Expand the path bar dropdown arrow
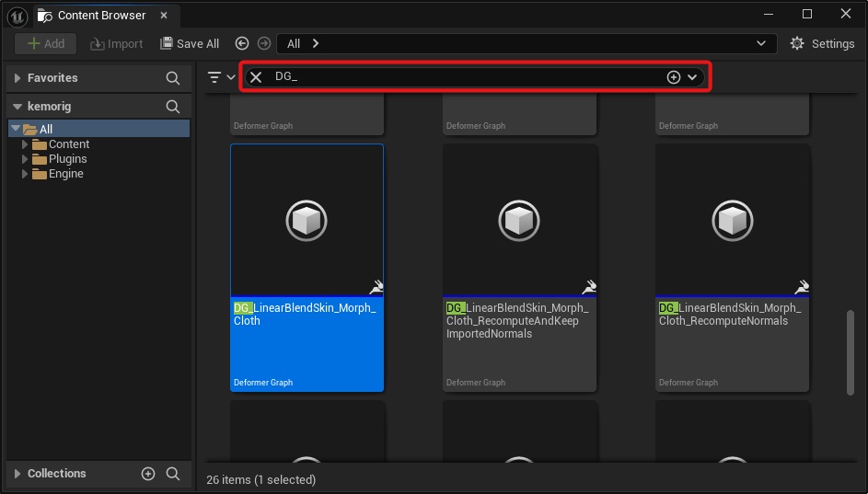 click(761, 43)
